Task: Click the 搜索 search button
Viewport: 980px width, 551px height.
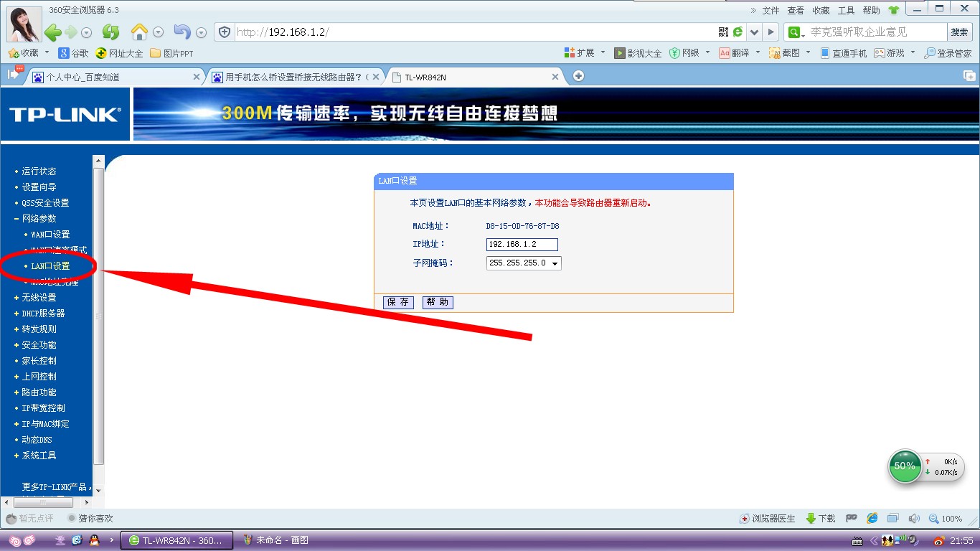Action: point(959,32)
